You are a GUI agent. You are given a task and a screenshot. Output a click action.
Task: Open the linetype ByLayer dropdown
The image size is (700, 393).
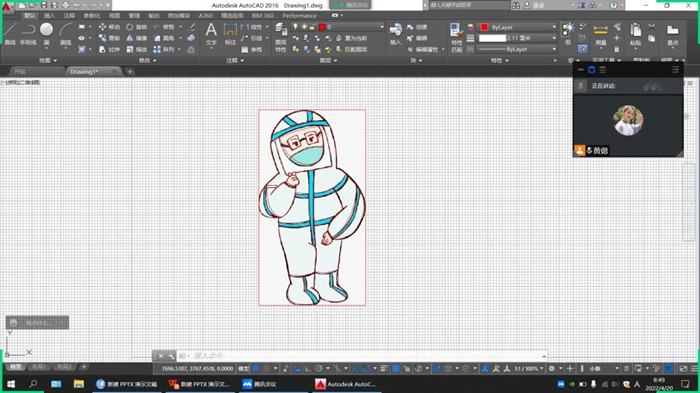517,49
